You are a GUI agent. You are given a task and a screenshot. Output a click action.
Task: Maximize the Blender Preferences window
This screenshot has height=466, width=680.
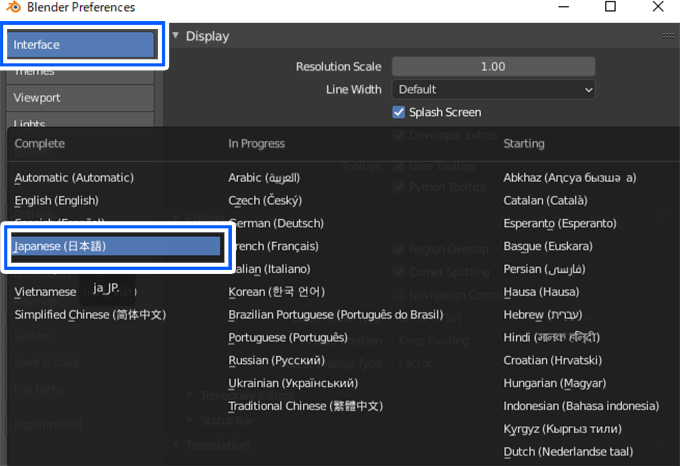(x=610, y=7)
